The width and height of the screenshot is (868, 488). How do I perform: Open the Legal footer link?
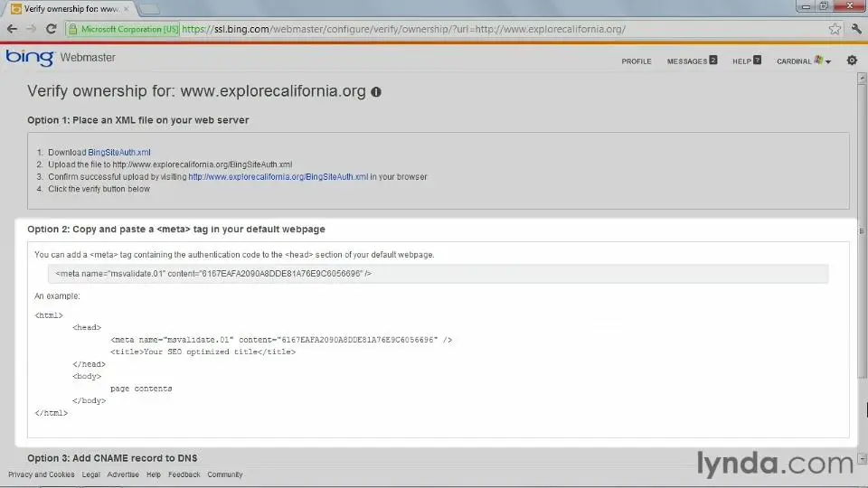point(90,474)
